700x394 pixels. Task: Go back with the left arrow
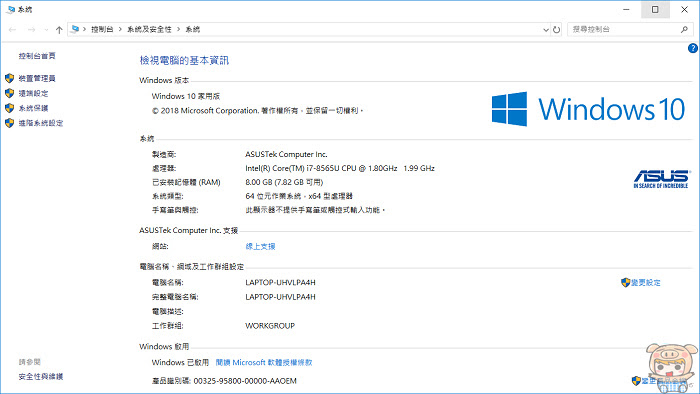pos(12,29)
